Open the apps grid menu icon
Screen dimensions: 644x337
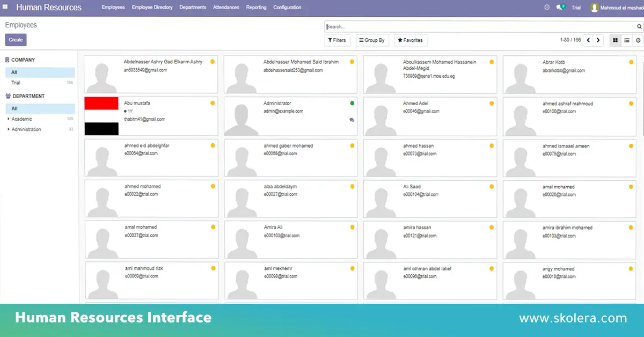coord(5,7)
